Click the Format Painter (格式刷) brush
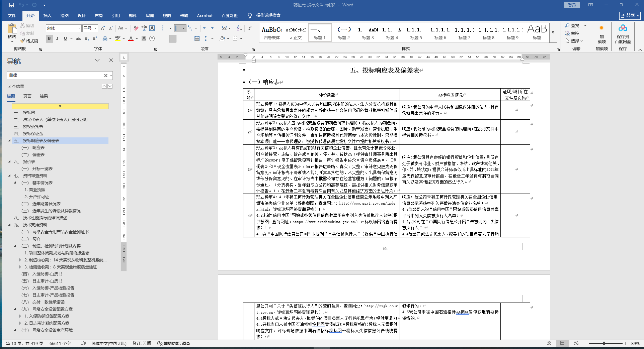The image size is (644, 349). tap(29, 41)
